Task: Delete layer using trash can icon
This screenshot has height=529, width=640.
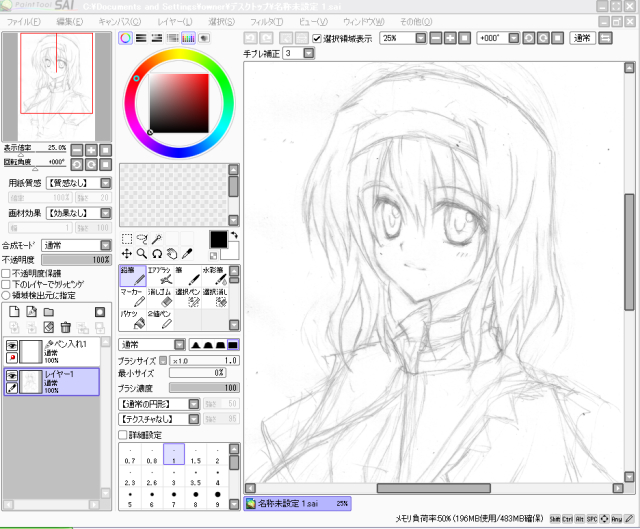Action: 65,327
